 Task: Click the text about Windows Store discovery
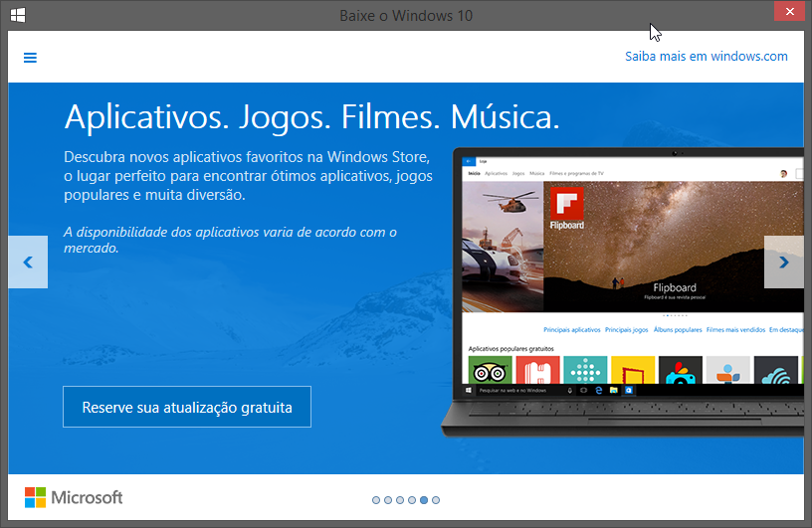[248, 176]
